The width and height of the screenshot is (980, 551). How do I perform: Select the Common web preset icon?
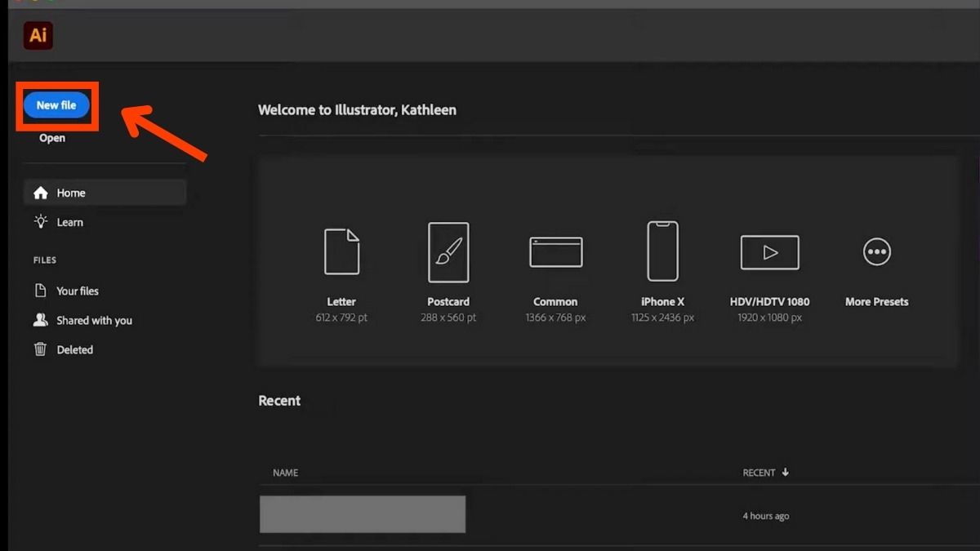555,252
